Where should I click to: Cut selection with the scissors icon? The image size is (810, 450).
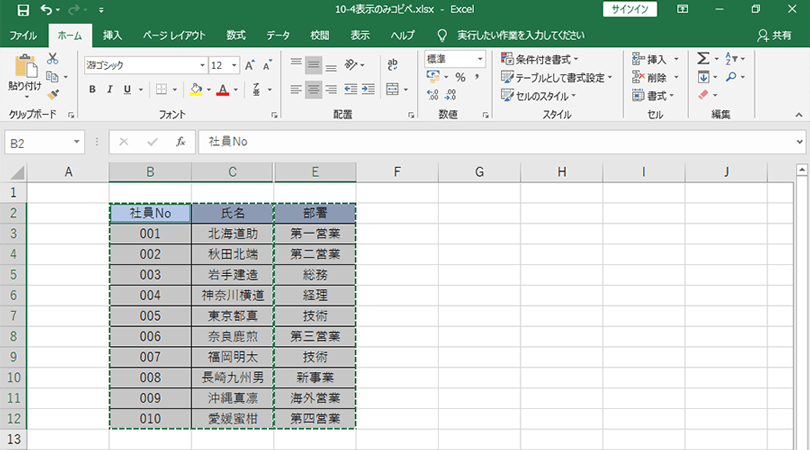coord(52,58)
